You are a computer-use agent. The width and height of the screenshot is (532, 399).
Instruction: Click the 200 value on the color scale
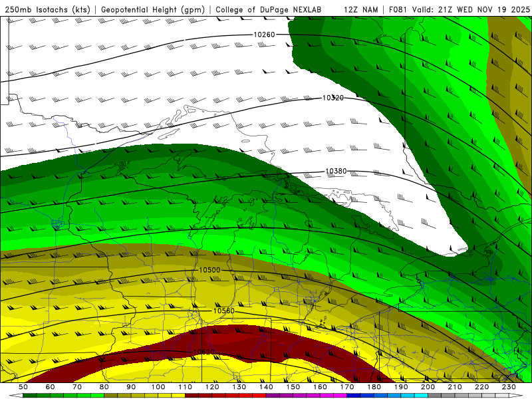[428, 387]
